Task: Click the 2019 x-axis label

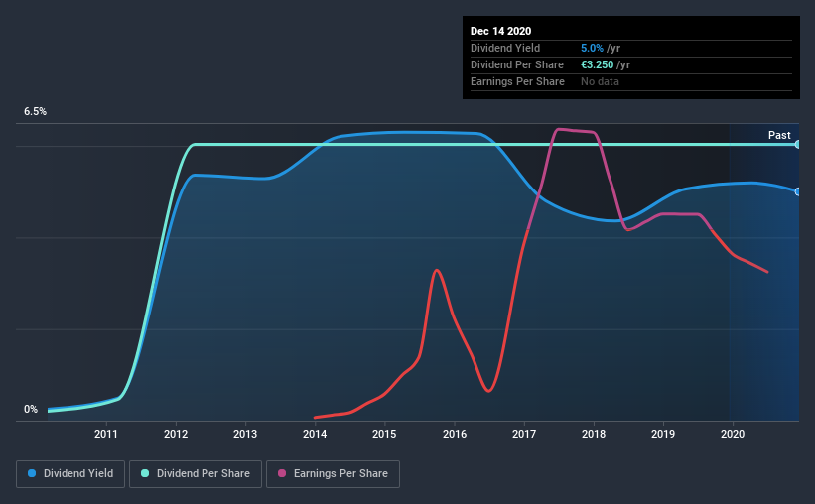Action: click(663, 434)
